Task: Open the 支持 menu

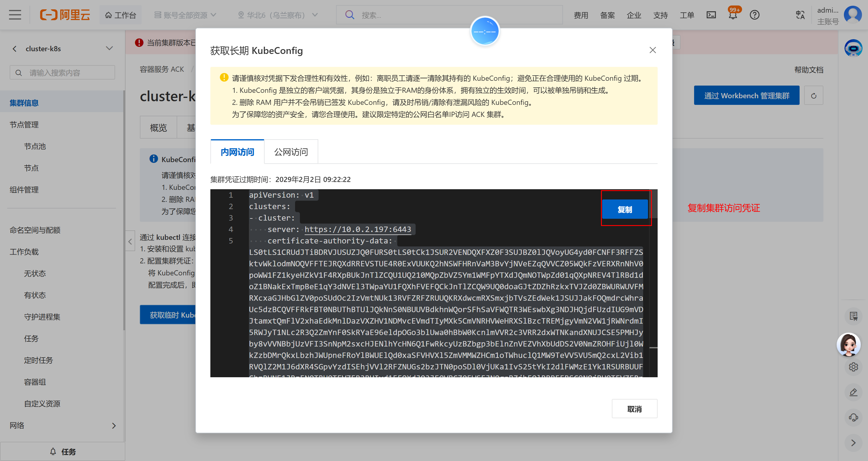Action: tap(660, 15)
